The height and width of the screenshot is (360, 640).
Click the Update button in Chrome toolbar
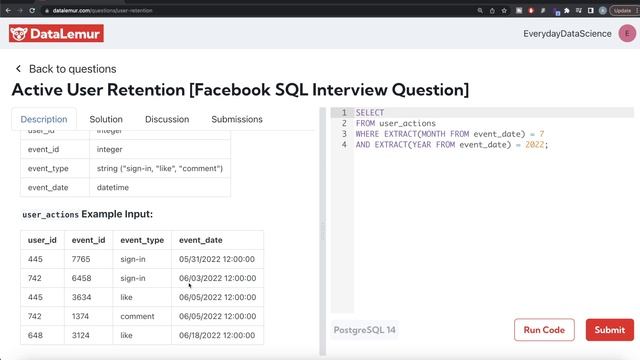[624, 11]
